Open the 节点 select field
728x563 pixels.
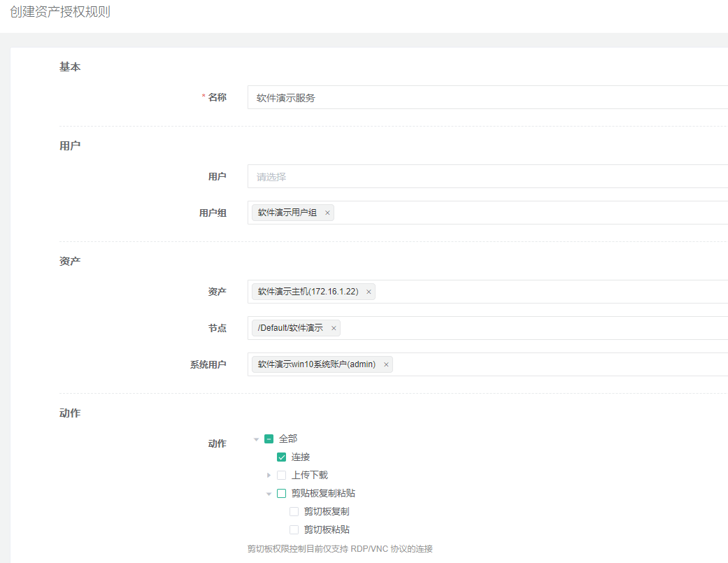coord(487,328)
